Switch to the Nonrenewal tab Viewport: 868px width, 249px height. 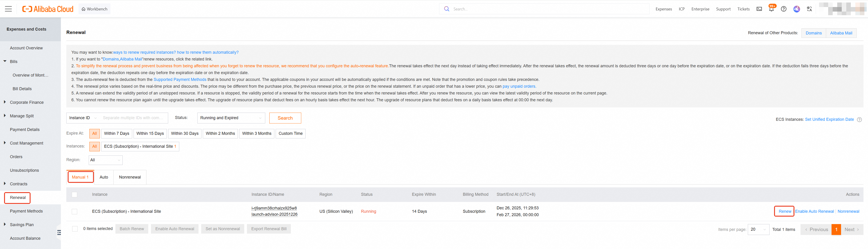[130, 177]
